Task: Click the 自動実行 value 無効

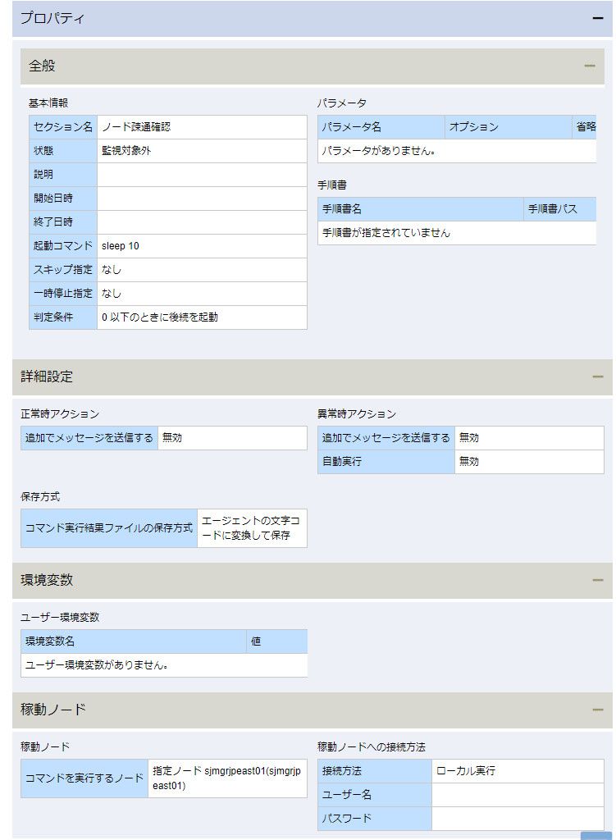Action: pos(468,461)
